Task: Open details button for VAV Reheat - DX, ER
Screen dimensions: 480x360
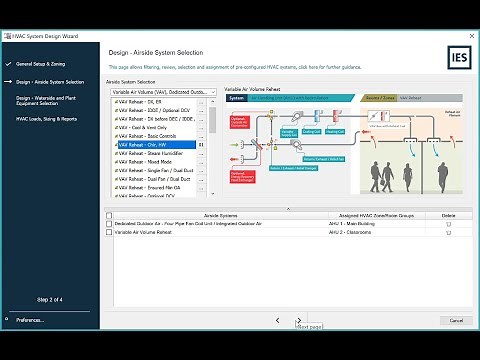Action: [x=201, y=102]
